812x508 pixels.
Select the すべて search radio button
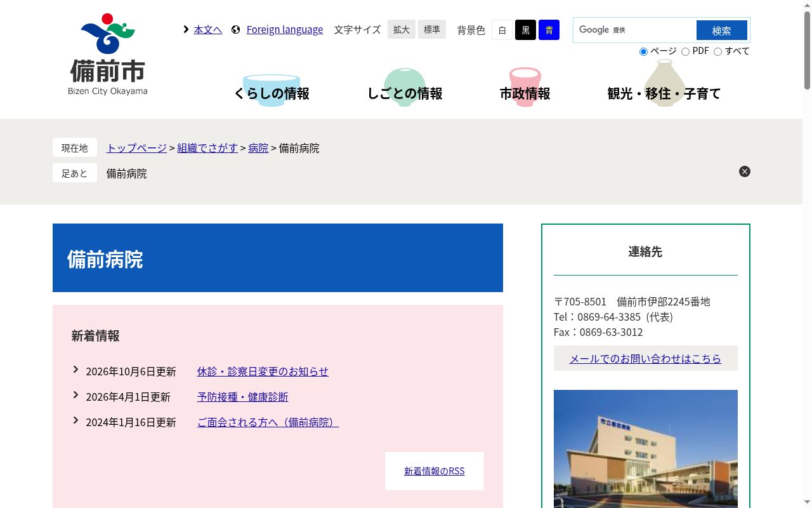[x=717, y=51]
